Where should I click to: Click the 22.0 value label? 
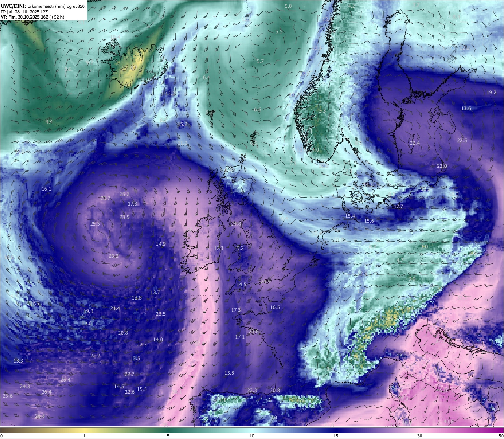(442, 166)
